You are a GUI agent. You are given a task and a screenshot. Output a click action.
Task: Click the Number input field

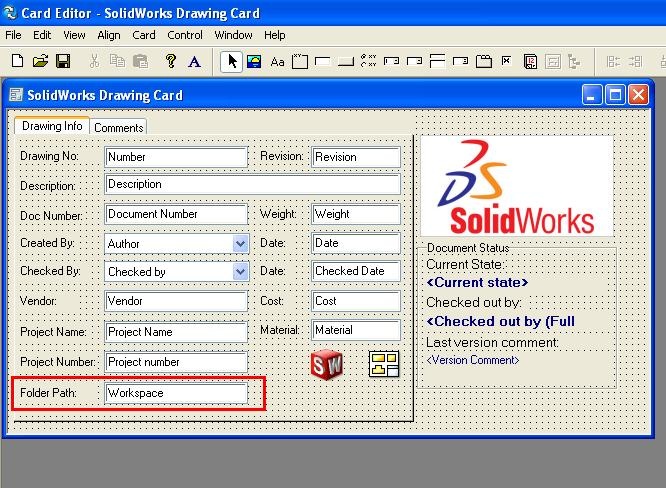(x=176, y=157)
